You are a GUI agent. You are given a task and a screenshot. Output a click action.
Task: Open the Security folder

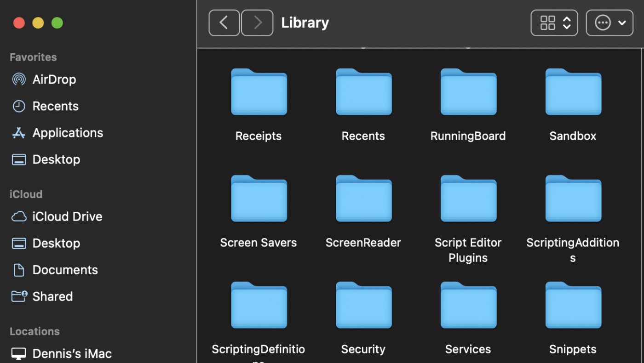[363, 305]
